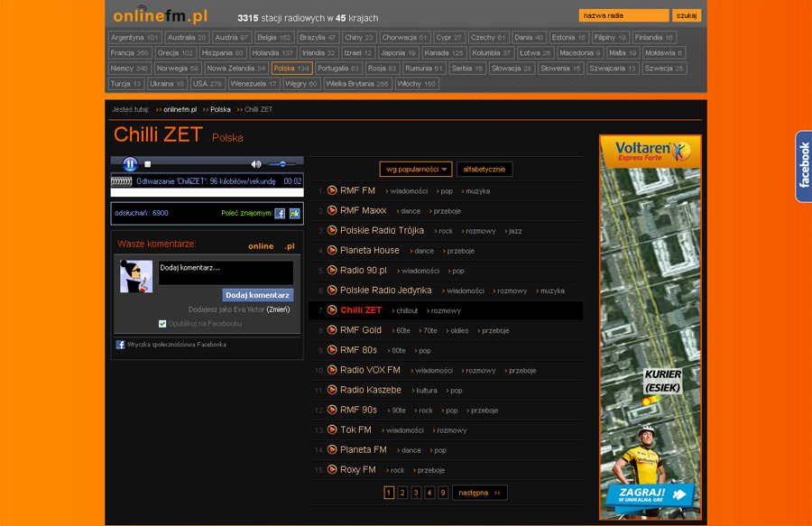
Task: Play Roxy FM station
Action: pyautogui.click(x=332, y=469)
